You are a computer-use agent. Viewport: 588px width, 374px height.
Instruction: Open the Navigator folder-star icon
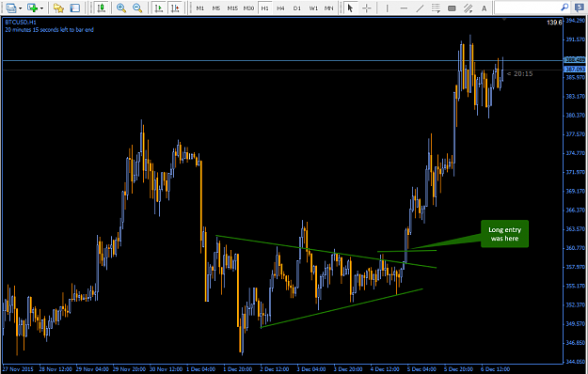[x=58, y=8]
